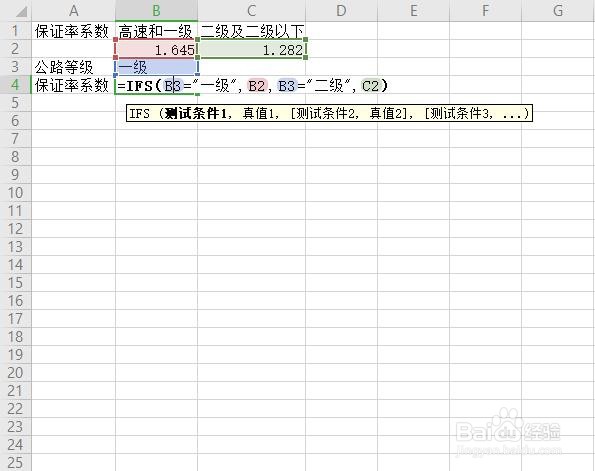The width and height of the screenshot is (595, 471).
Task: Click the first B3 reference in formula
Action: pos(173,86)
